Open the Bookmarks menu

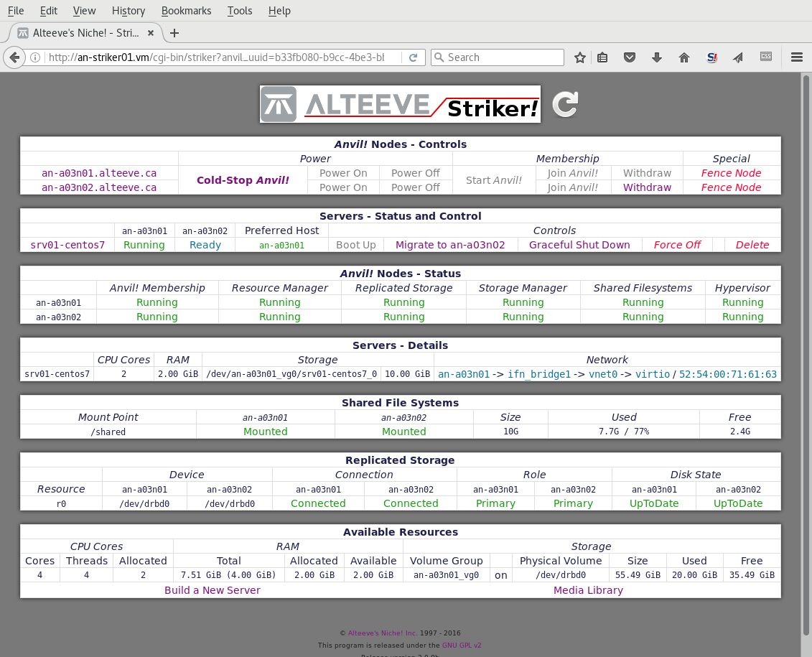186,11
